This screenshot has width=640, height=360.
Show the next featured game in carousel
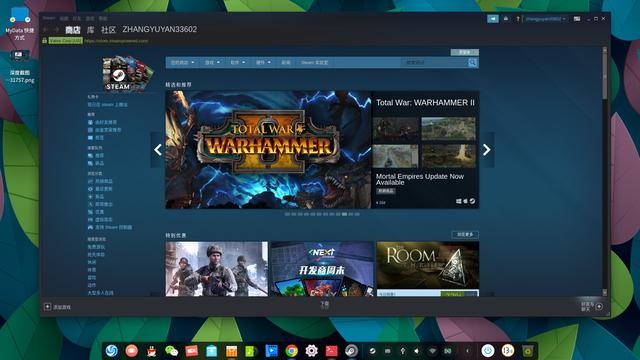487,150
